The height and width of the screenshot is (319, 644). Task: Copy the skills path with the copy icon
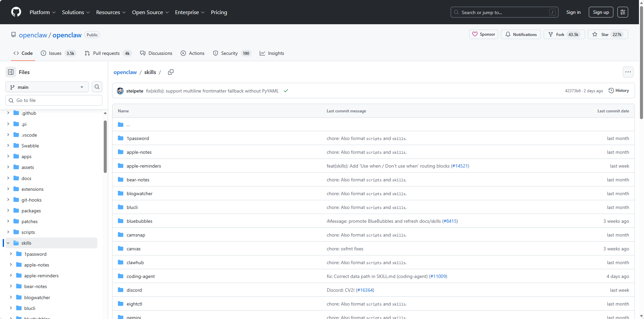click(x=171, y=72)
